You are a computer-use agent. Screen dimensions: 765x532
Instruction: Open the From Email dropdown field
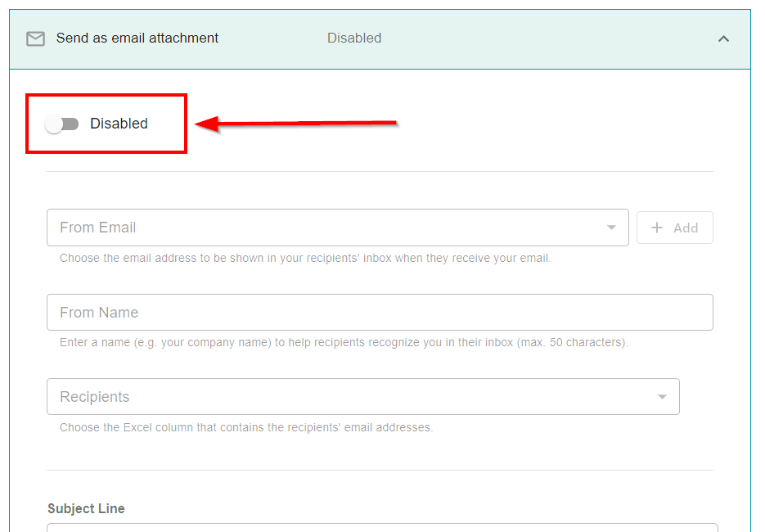pyautogui.click(x=327, y=228)
